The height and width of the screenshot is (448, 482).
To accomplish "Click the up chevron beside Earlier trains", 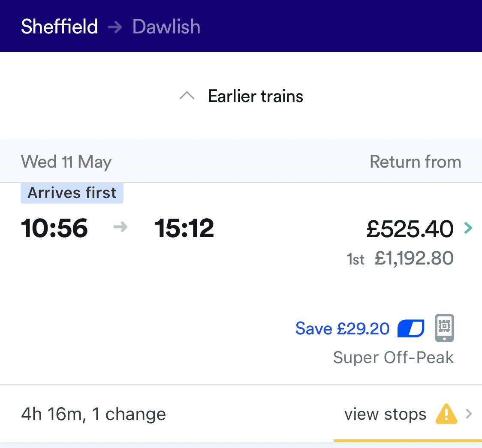I will point(187,96).
